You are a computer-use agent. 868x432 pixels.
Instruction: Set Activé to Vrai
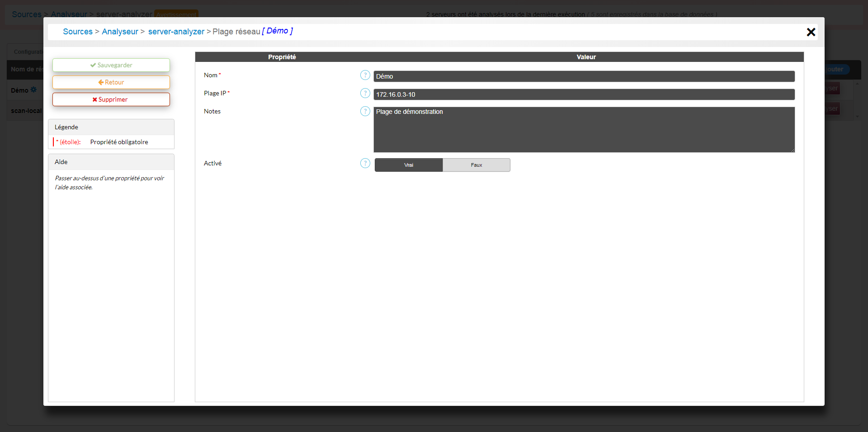point(408,165)
